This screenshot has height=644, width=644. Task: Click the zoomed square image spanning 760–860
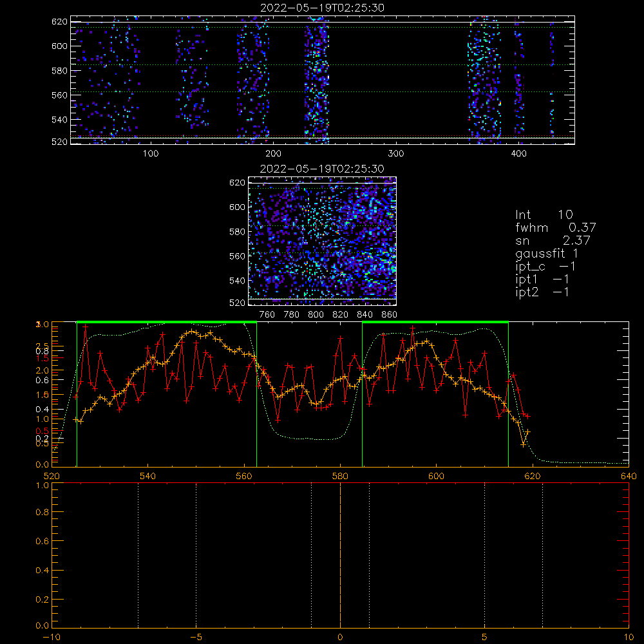pos(323,241)
